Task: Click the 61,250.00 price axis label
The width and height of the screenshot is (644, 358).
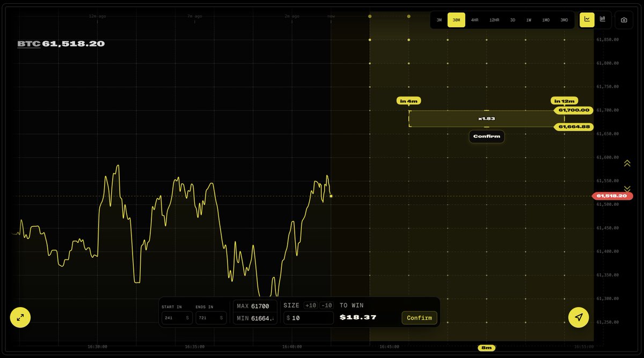Action: coord(608,322)
